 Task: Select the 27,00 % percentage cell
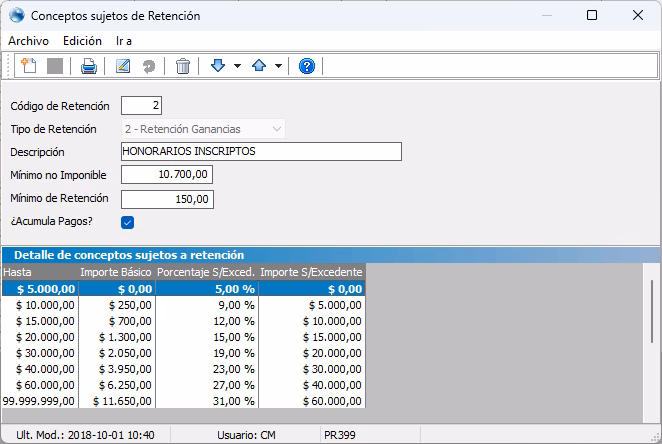click(x=207, y=385)
